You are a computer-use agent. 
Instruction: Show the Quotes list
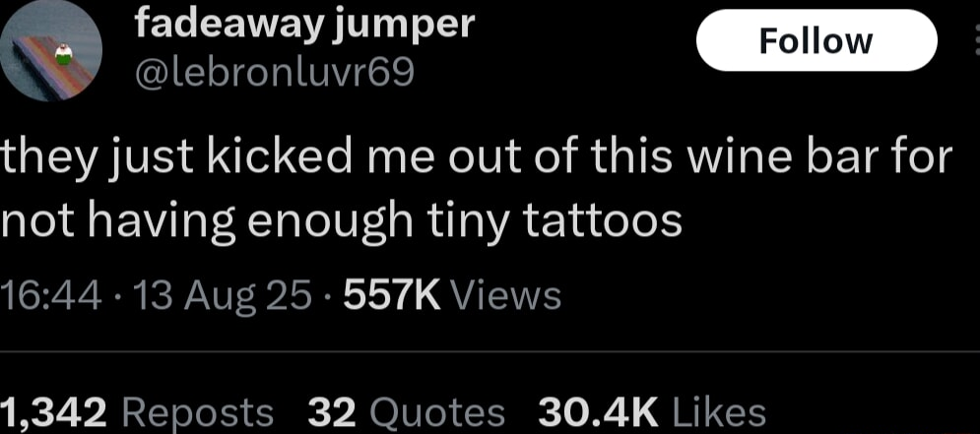click(437, 413)
